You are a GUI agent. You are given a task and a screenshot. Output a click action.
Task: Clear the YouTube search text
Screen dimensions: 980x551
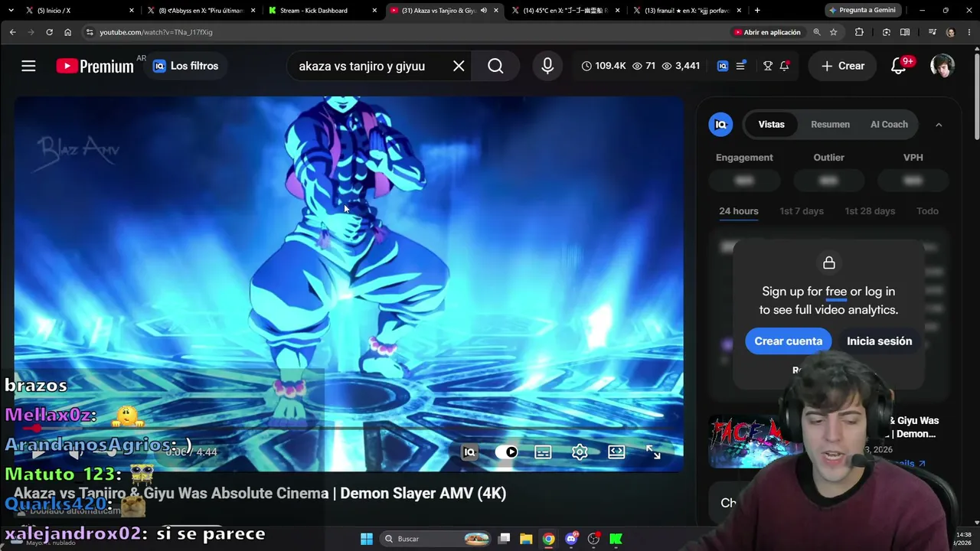pos(459,66)
